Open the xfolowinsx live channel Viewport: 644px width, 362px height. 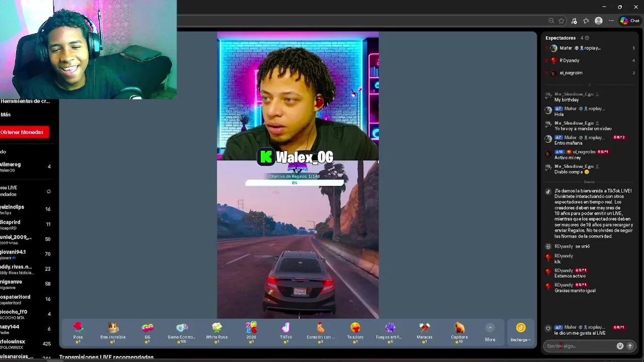[26, 344]
